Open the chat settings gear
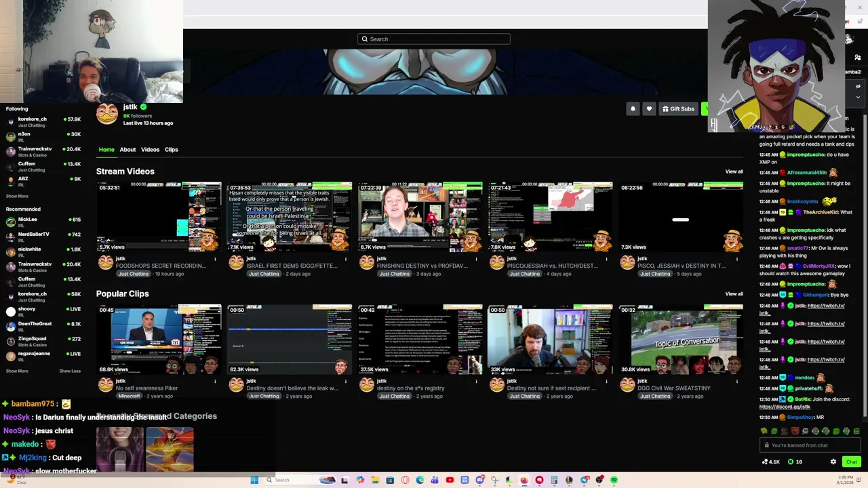Viewport: 868px width, 488px height. (x=833, y=462)
